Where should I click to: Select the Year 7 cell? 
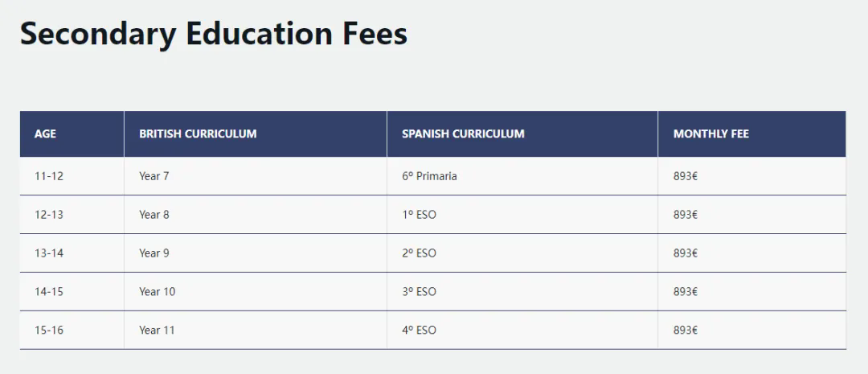click(256, 176)
